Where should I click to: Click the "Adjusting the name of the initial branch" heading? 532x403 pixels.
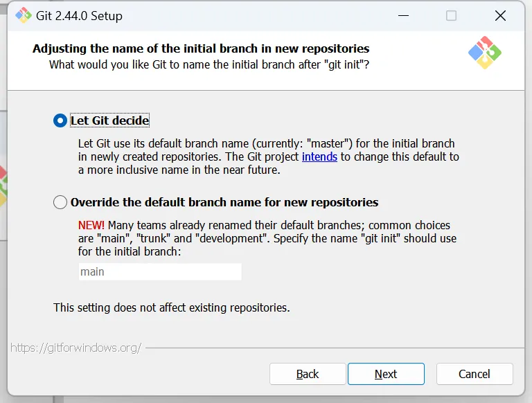pos(201,48)
